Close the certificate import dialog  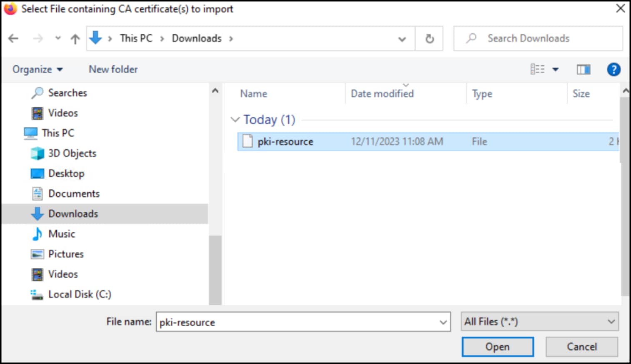620,8
